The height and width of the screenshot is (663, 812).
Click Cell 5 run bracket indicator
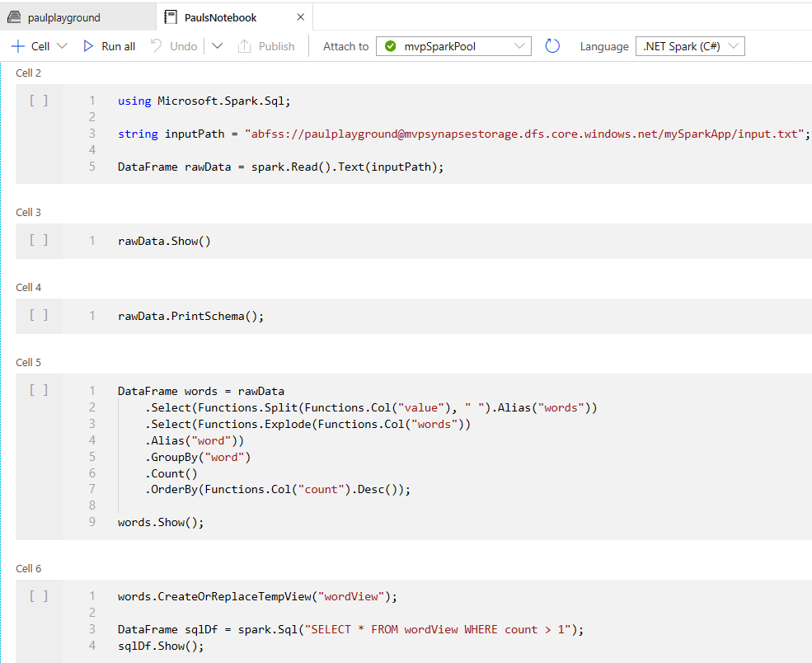[39, 390]
